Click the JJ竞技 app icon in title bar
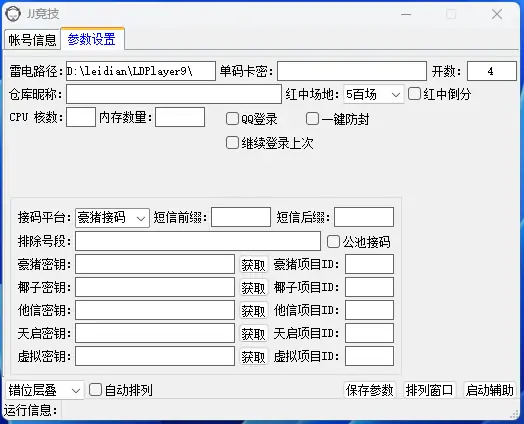This screenshot has height=424, width=524. pos(13,14)
